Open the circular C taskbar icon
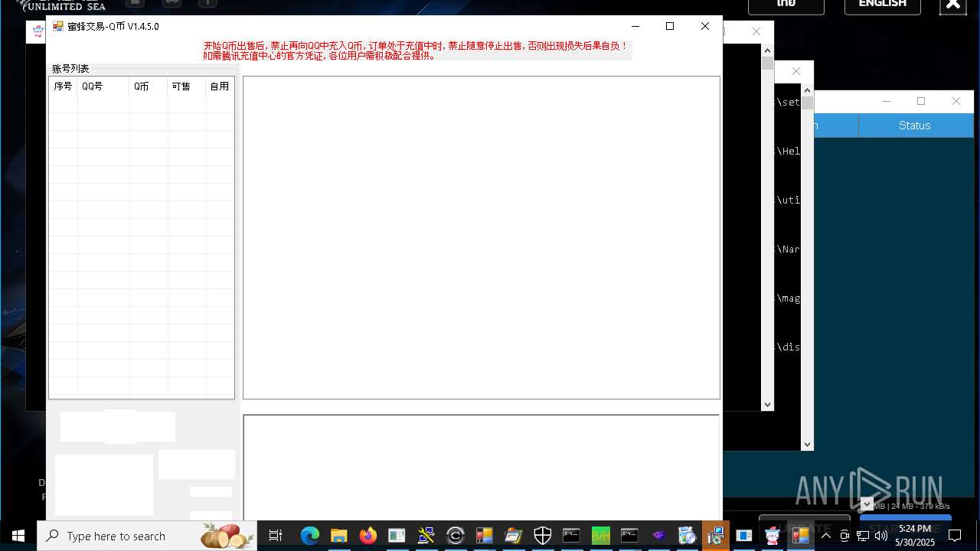This screenshot has height=551, width=980. pyautogui.click(x=455, y=536)
